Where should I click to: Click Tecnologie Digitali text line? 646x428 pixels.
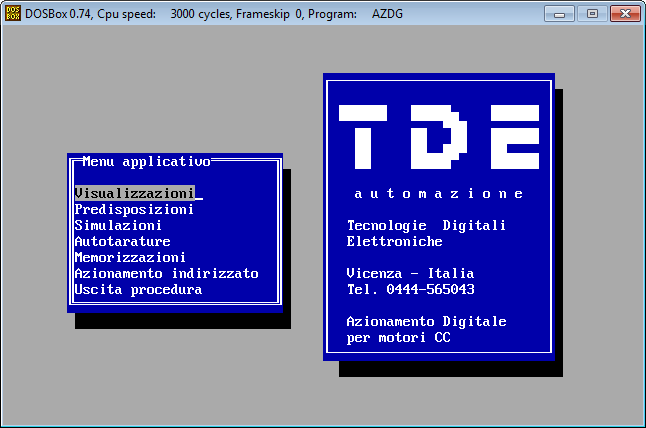pos(426,225)
